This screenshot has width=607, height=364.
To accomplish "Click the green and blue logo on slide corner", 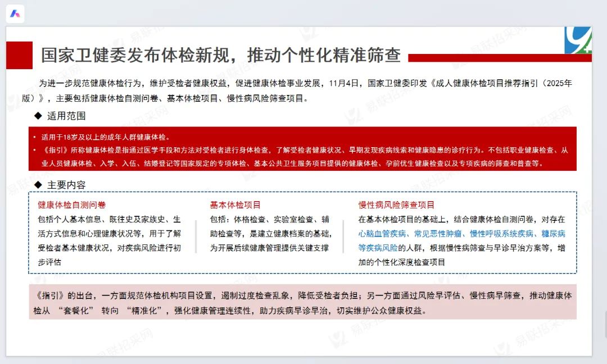I will click(x=578, y=40).
